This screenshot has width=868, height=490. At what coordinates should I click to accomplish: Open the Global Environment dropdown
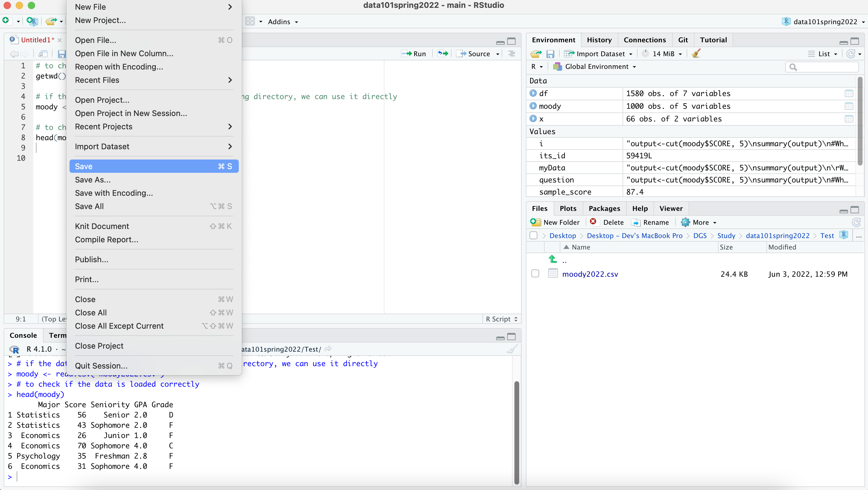click(x=596, y=67)
